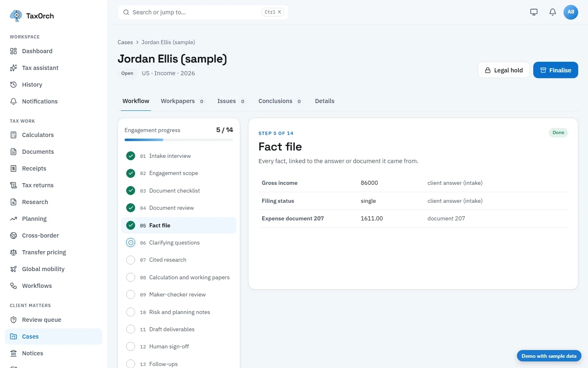Image resolution: width=588 pixels, height=368 pixels.
Task: Select step 06 Clarifying questions
Action: click(179, 242)
